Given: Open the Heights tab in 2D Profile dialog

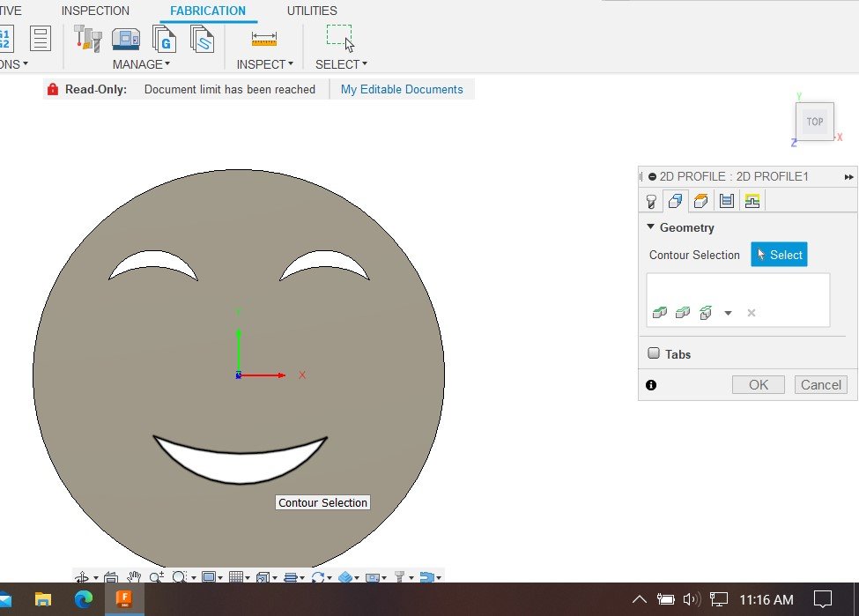Looking at the screenshot, I should (x=700, y=201).
